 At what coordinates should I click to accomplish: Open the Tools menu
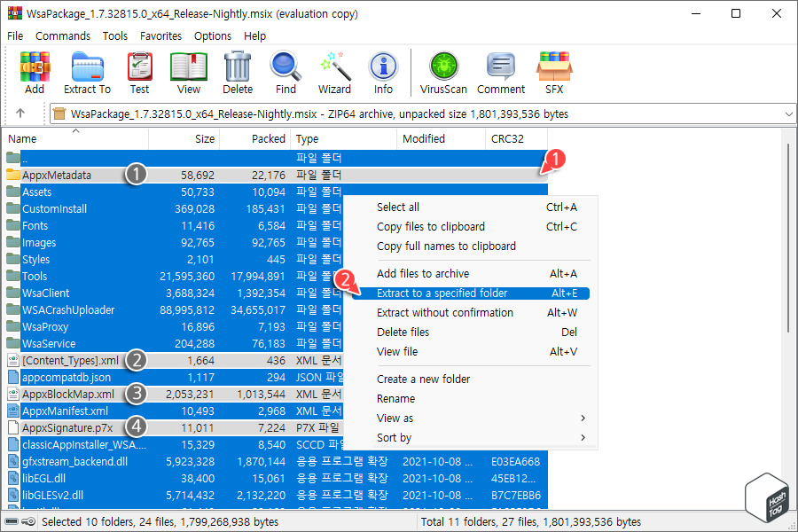tap(115, 36)
